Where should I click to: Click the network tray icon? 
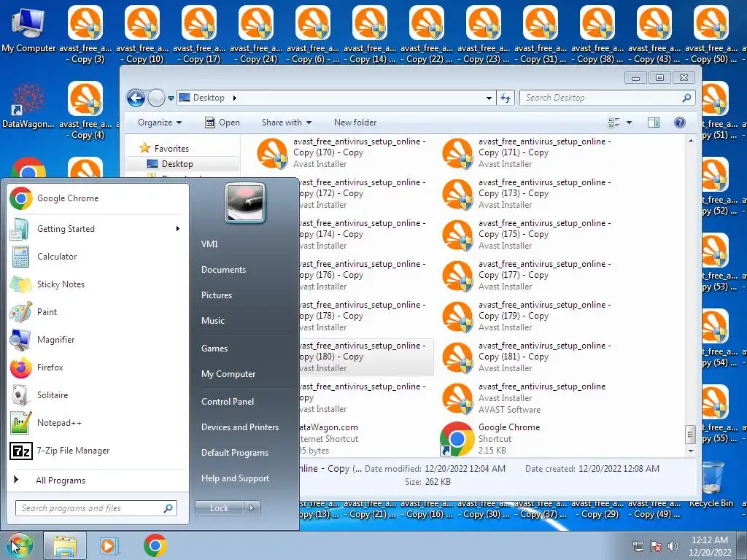coord(638,546)
